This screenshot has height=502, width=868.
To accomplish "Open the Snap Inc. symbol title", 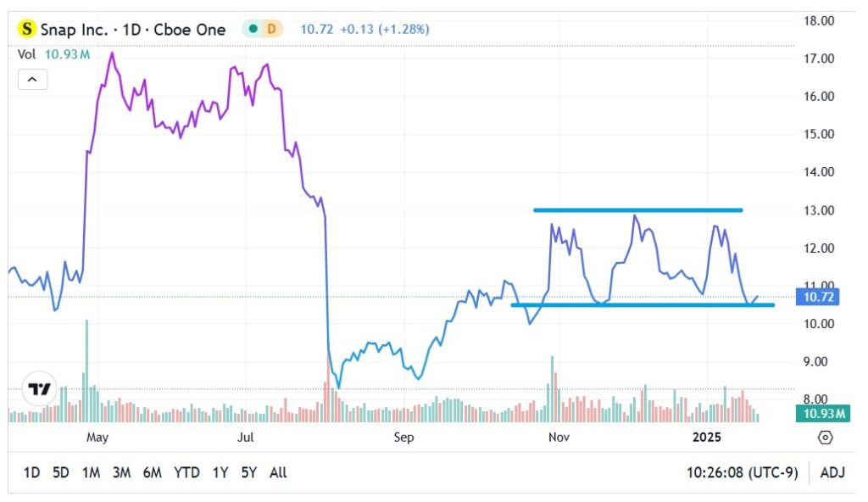I will [x=132, y=30].
